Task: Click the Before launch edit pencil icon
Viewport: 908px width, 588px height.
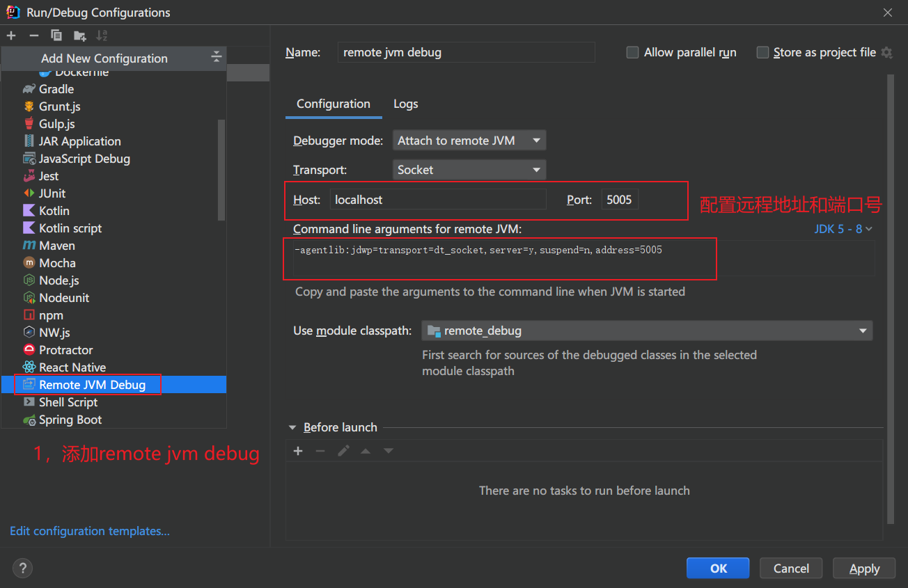Action: pyautogui.click(x=343, y=451)
